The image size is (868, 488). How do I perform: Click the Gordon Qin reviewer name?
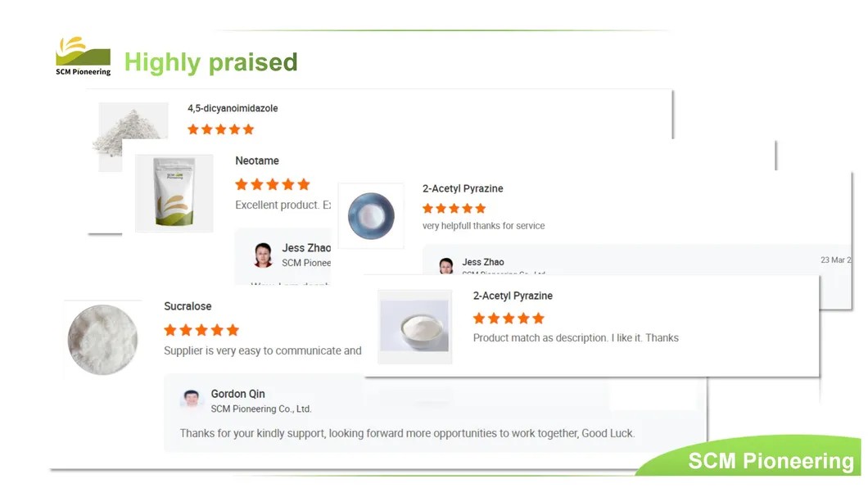[237, 394]
